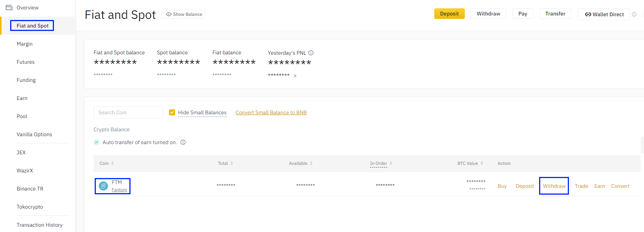Viewport: 644px width, 232px height.
Task: Click the Overview wallet card icon
Action: click(x=9, y=8)
